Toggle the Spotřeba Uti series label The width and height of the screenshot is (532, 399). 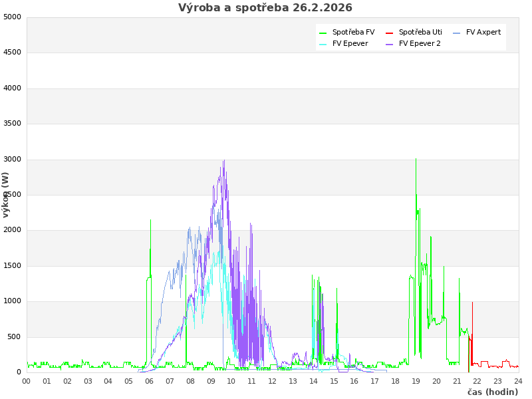click(420, 32)
